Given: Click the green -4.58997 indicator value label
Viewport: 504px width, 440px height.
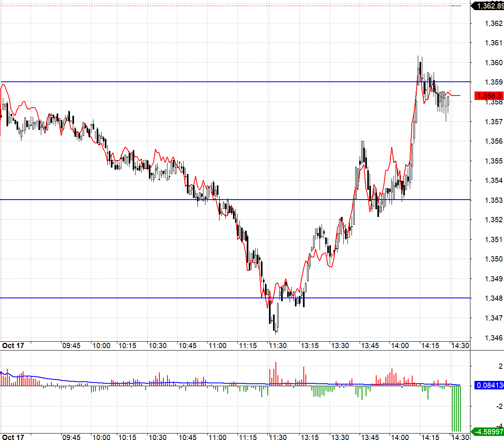Looking at the screenshot, I should click(489, 431).
